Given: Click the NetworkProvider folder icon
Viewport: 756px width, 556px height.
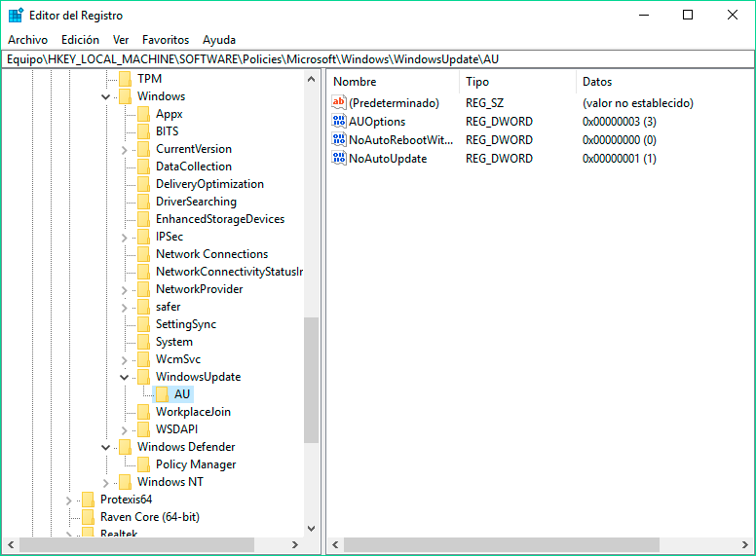Looking at the screenshot, I should coord(143,289).
